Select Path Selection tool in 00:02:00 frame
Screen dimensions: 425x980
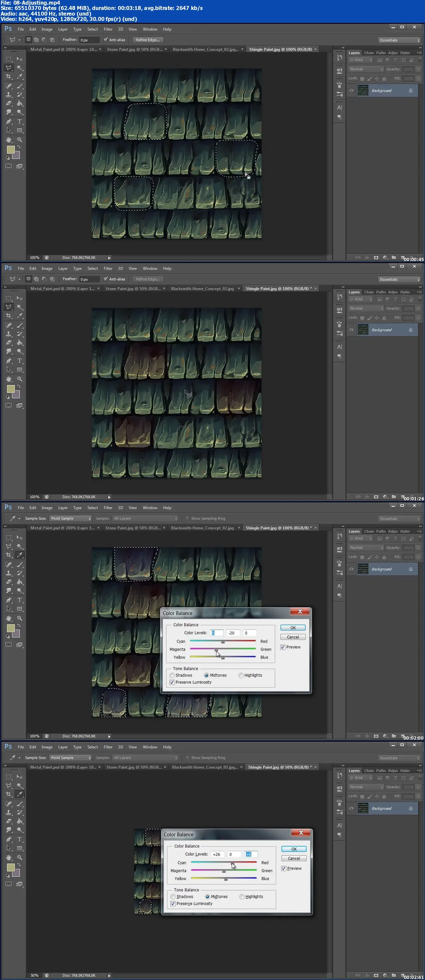(x=8, y=609)
